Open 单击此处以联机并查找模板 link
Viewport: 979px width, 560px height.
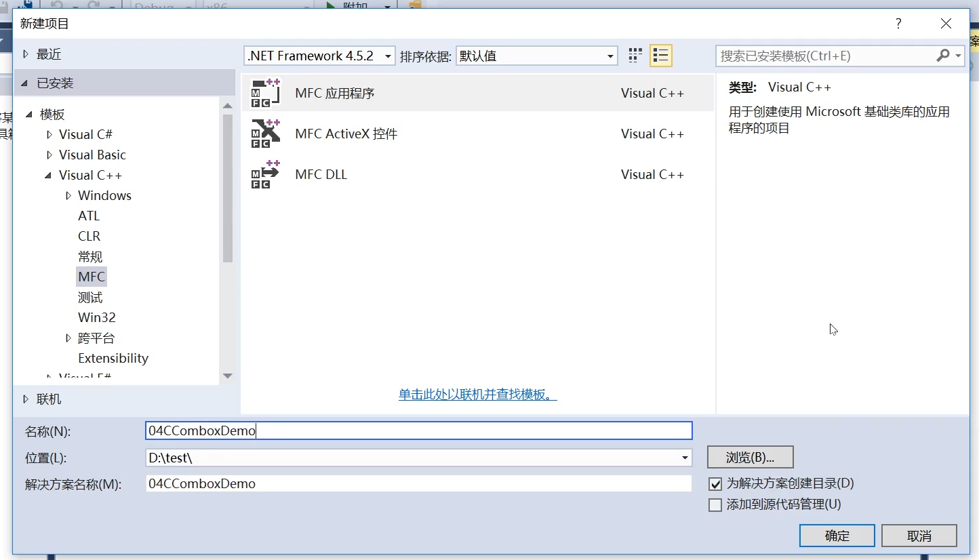[x=478, y=395]
